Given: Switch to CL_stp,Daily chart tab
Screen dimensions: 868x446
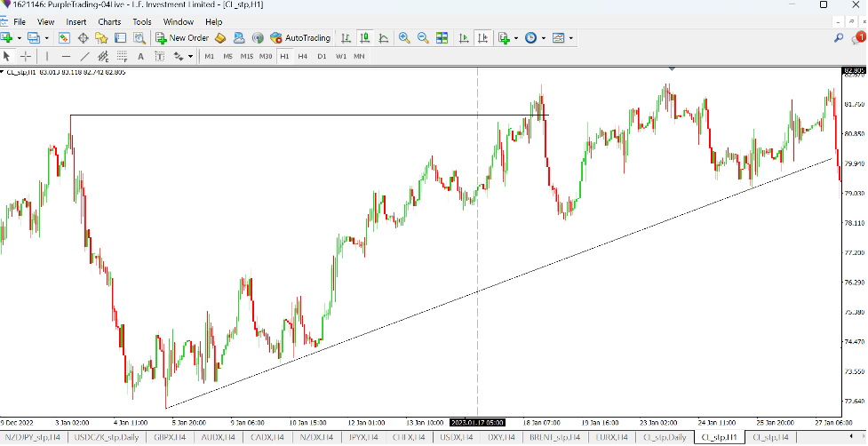Looking at the screenshot, I should click(665, 437).
